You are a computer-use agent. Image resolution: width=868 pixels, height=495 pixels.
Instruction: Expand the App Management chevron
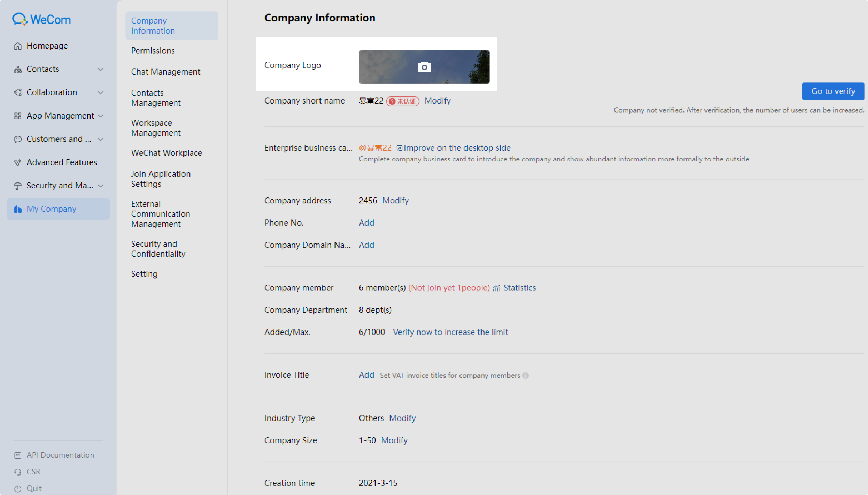100,116
